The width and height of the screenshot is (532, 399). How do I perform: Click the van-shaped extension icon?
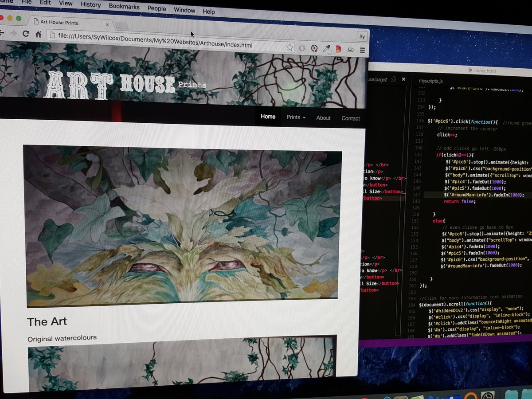[x=351, y=49]
